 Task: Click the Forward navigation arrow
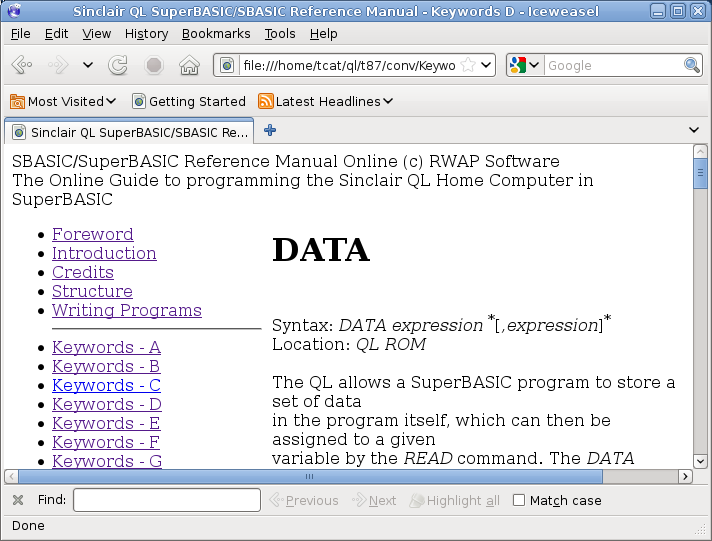58,65
